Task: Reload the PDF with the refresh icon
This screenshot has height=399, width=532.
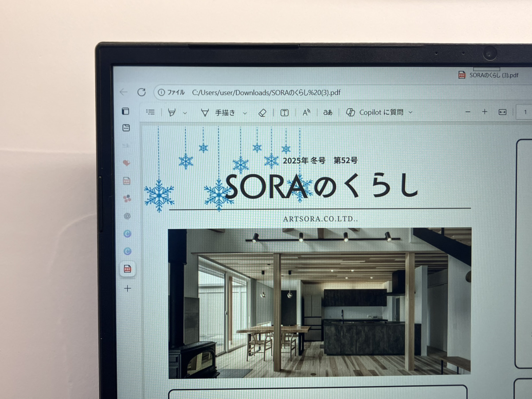Action: [142, 92]
